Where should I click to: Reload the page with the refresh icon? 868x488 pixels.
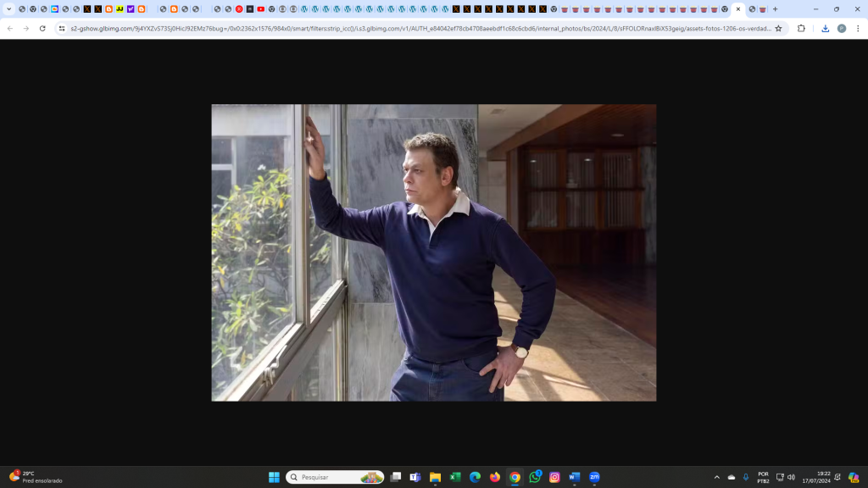(x=42, y=28)
